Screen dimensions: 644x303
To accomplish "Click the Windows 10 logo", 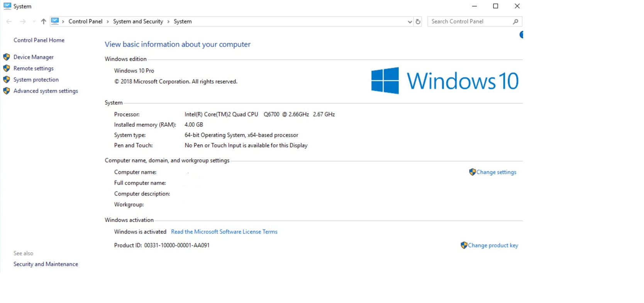I will coord(445,81).
